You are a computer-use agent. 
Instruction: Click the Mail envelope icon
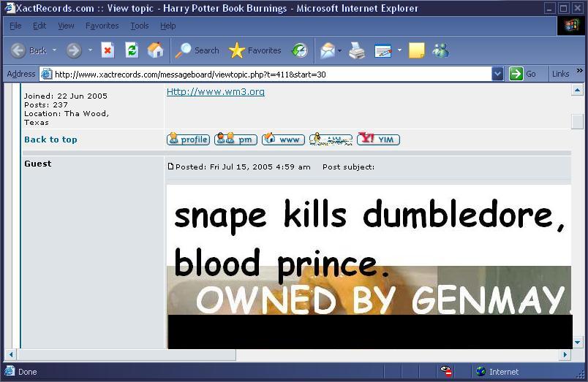click(328, 50)
